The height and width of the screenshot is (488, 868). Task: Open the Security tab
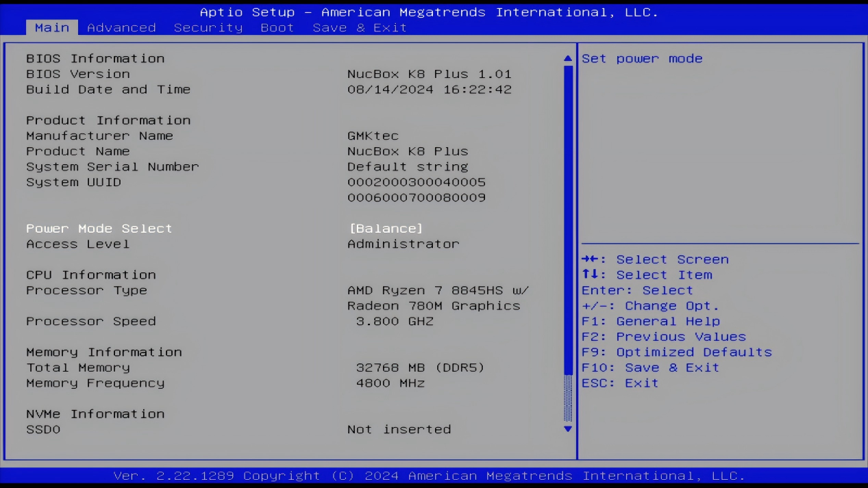[208, 27]
